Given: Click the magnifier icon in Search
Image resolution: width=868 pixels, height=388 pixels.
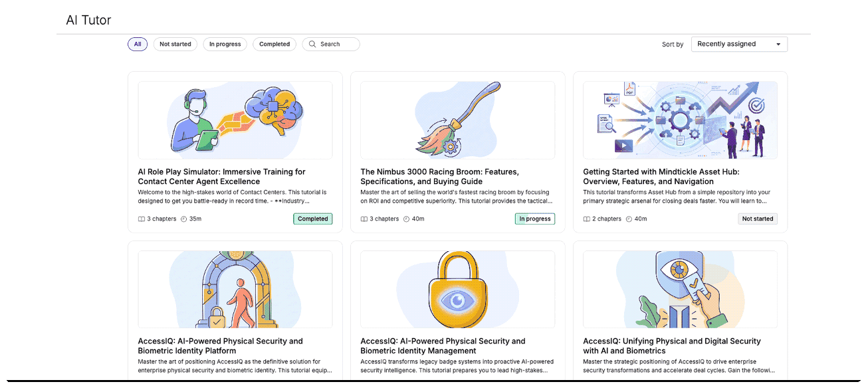Looking at the screenshot, I should click(x=312, y=45).
